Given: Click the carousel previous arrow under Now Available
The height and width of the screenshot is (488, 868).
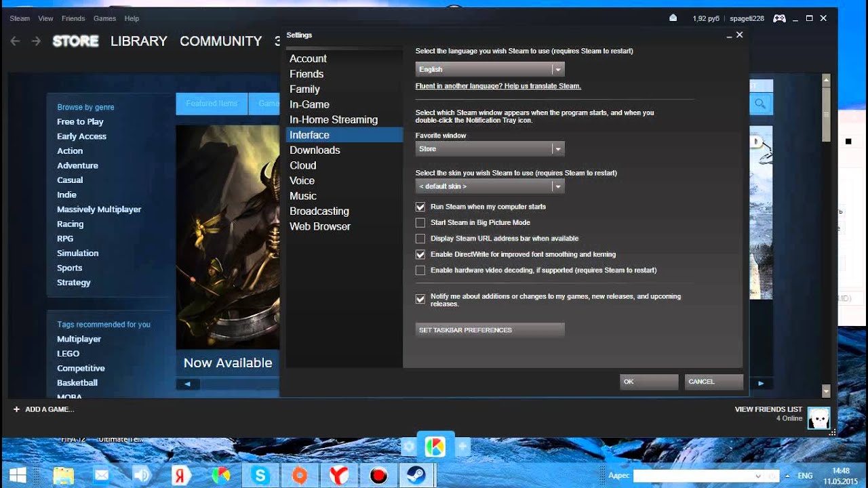Looking at the screenshot, I should tap(187, 384).
